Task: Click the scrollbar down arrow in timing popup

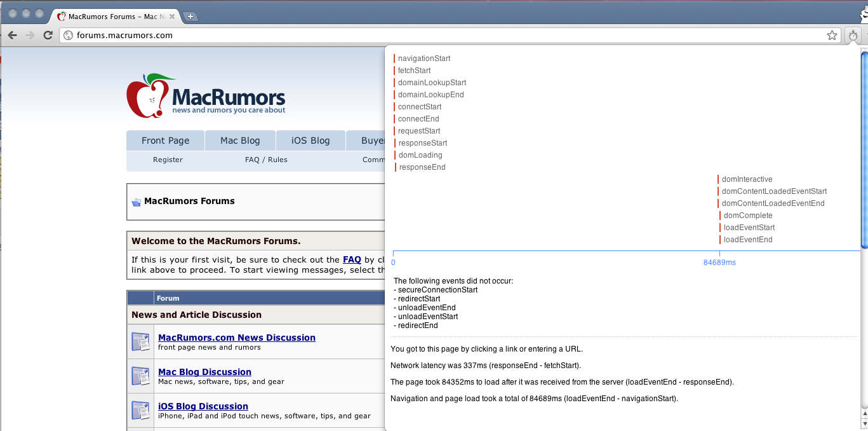Action: tap(864, 425)
